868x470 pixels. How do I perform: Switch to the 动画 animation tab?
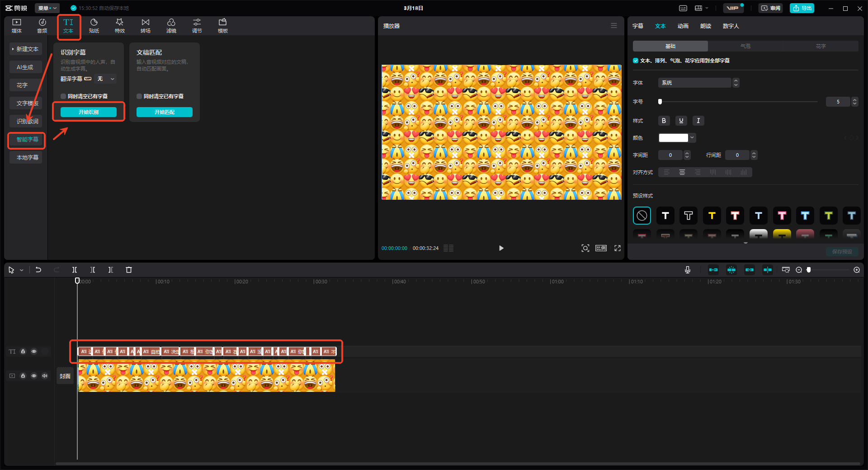pos(683,26)
